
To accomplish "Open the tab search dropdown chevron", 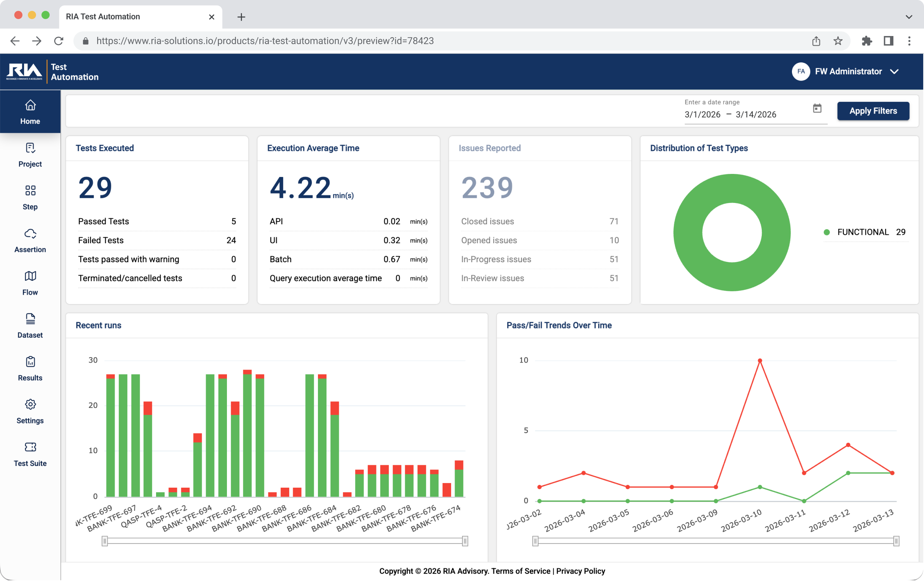I will point(909,17).
